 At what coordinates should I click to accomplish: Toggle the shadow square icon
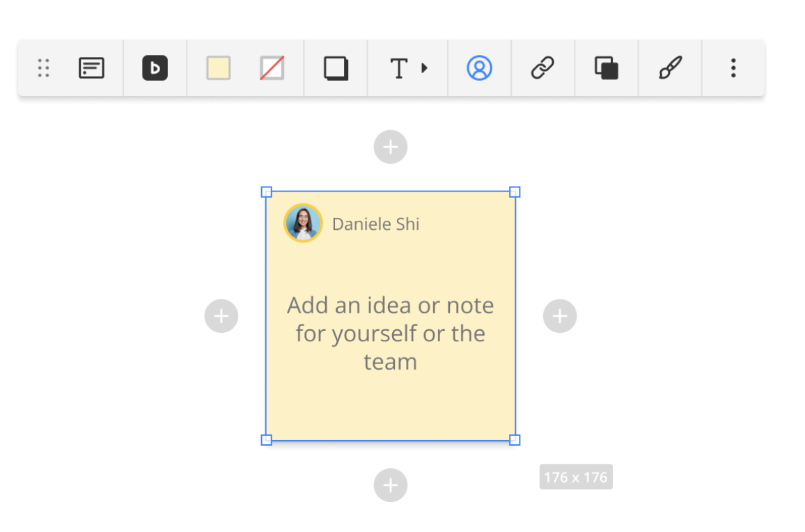coord(336,68)
